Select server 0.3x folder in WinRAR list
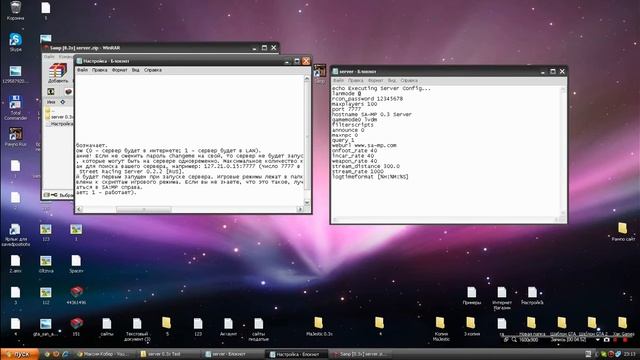This screenshot has height=360, width=640. click(x=59, y=117)
